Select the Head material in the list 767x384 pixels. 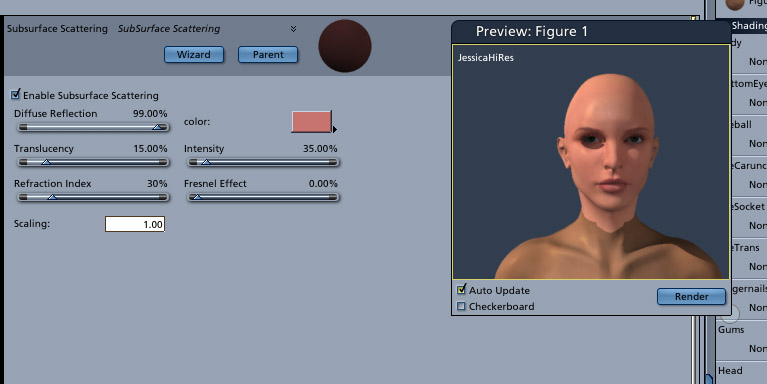pos(730,371)
